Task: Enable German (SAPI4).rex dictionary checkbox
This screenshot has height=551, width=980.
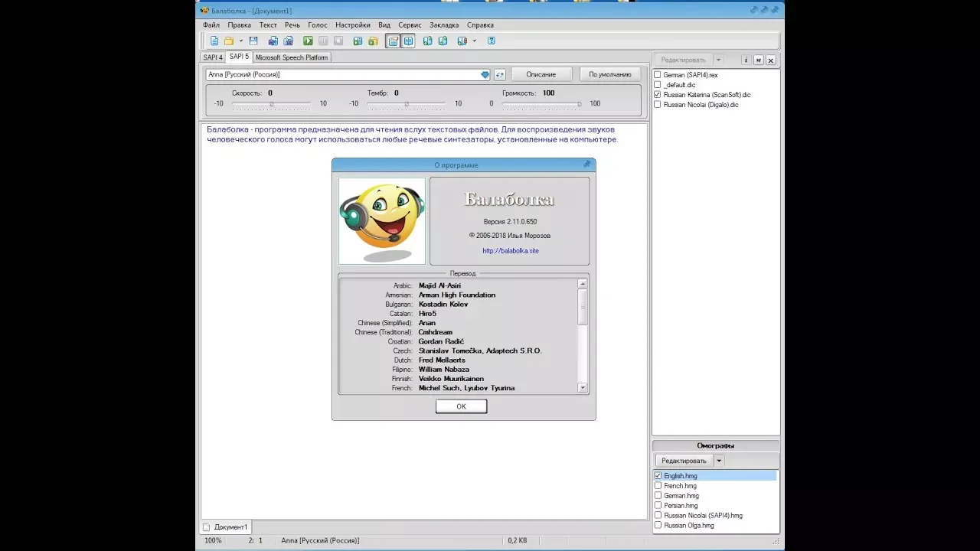Action: pos(658,75)
